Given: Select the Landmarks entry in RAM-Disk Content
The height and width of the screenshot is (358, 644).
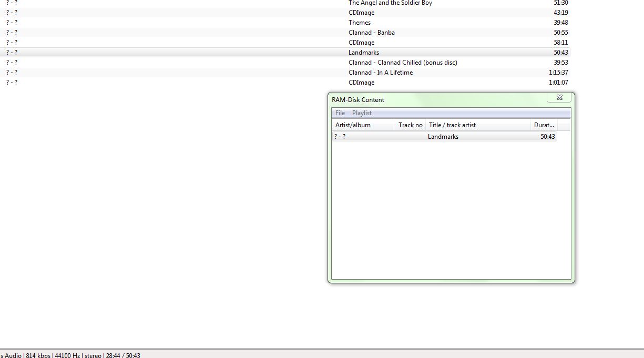Looking at the screenshot, I should (x=443, y=137).
